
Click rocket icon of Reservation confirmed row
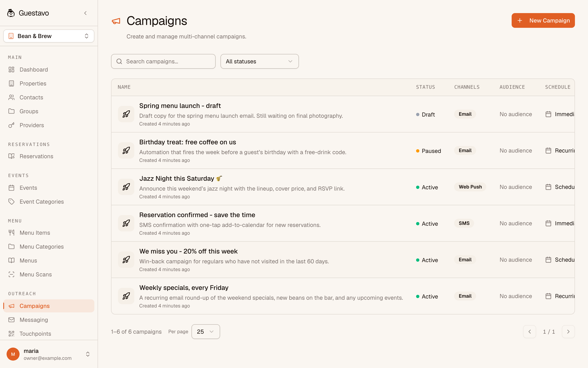pyautogui.click(x=126, y=223)
